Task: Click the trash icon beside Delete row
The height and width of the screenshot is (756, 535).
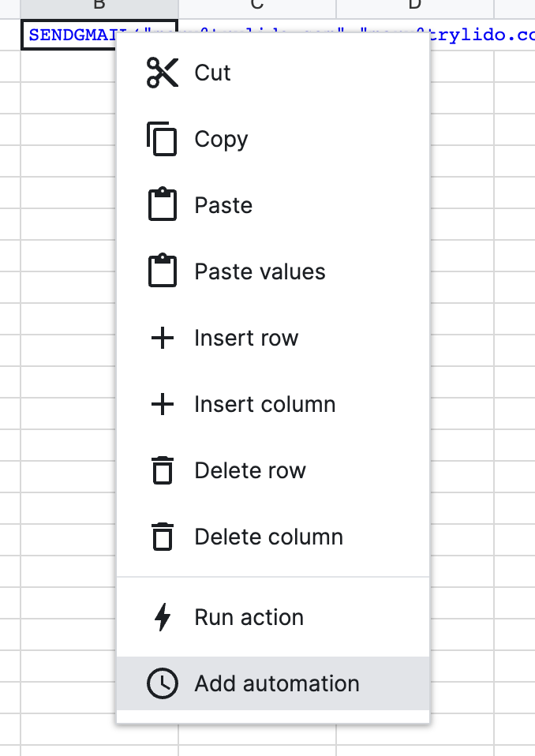Action: 163,470
